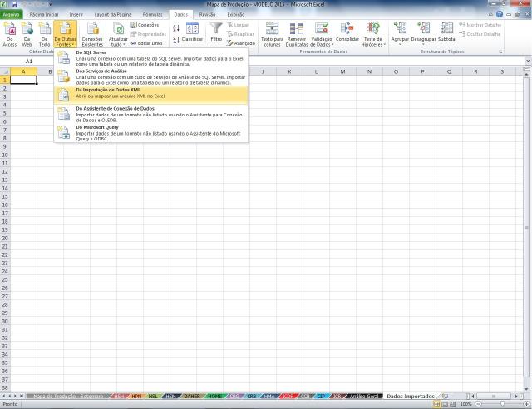This screenshot has height=409, width=532.
Task: Expand Teste de Hipóteses dropdown arrow
Action: pos(384,45)
